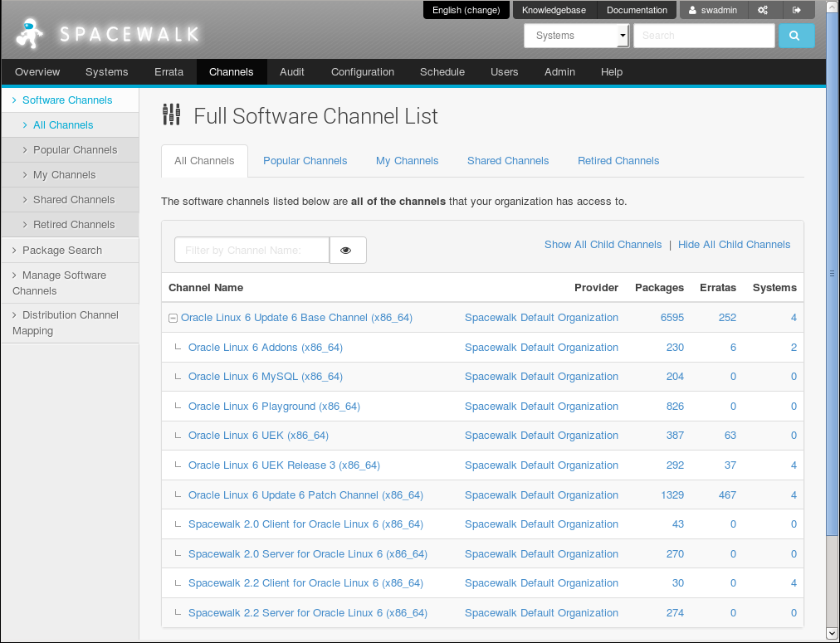Click the magnifier search button

pyautogui.click(x=796, y=36)
